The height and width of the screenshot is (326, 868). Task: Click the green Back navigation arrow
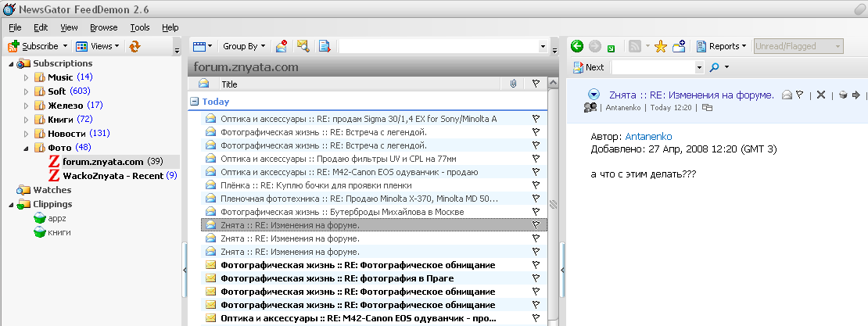click(577, 46)
